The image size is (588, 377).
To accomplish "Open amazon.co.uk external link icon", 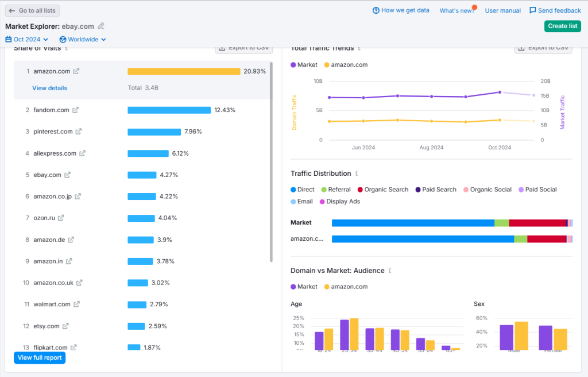I will point(79,283).
